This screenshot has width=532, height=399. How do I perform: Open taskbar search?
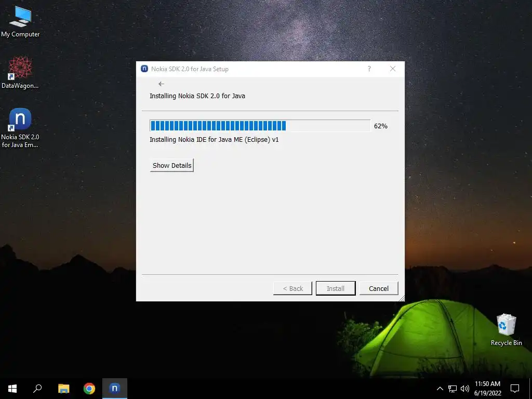click(x=37, y=389)
